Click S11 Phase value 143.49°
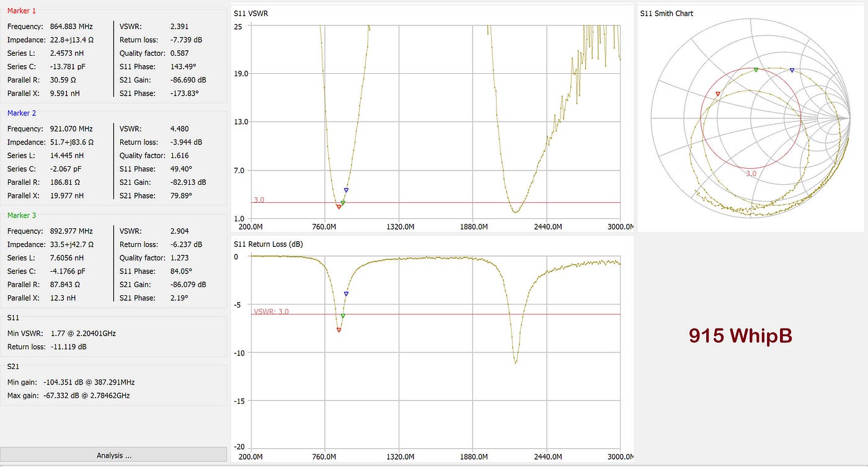The width and height of the screenshot is (868, 467). pos(183,66)
